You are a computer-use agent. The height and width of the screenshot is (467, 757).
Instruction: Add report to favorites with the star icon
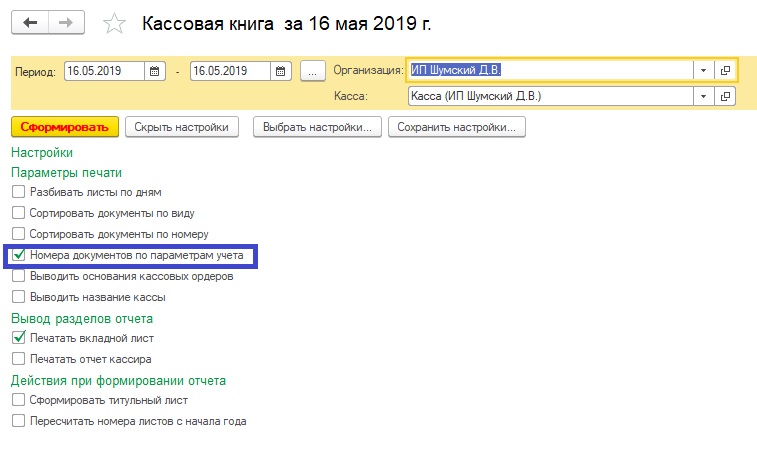click(x=114, y=24)
